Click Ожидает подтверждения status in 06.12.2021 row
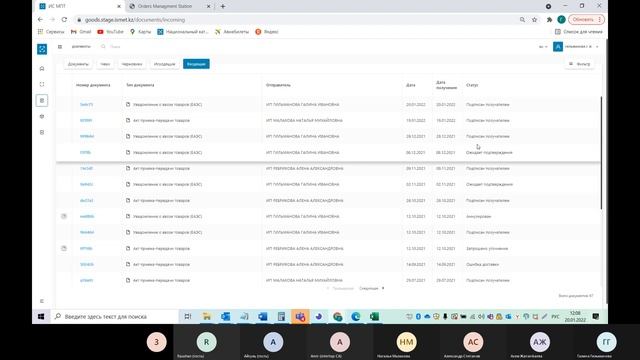The width and height of the screenshot is (640, 360). (x=489, y=152)
